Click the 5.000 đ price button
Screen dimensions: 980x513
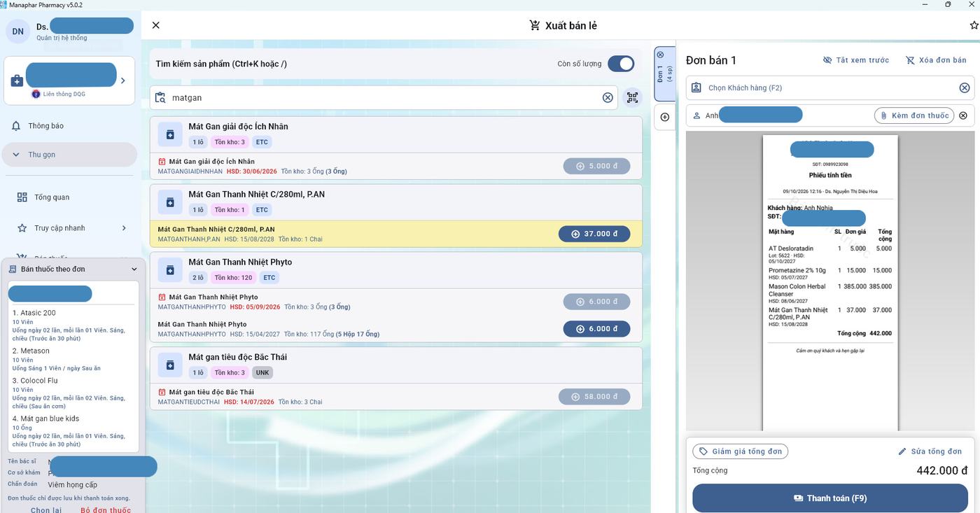(596, 167)
